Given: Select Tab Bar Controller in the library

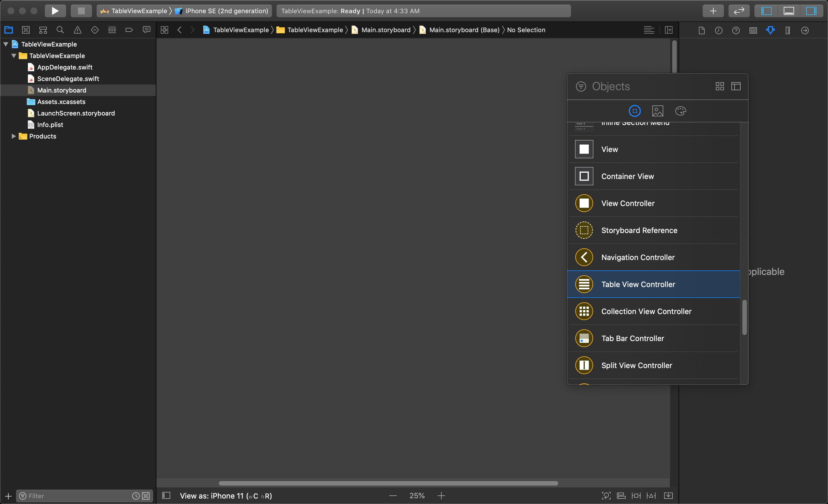Looking at the screenshot, I should coord(653,338).
